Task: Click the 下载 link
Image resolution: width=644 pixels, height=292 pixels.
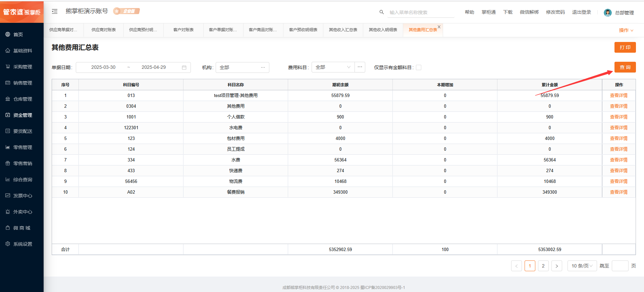Action: coord(508,12)
